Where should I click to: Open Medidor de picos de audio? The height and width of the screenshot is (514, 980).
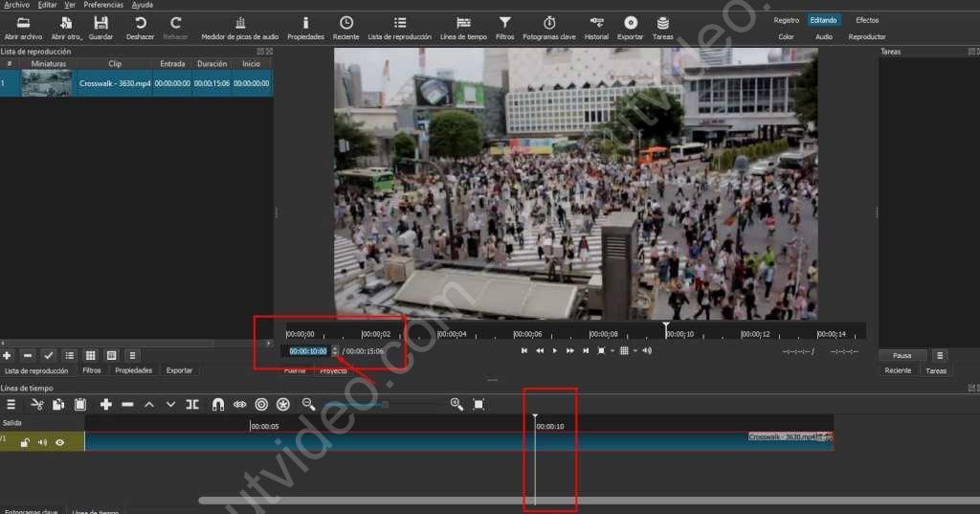pyautogui.click(x=239, y=23)
